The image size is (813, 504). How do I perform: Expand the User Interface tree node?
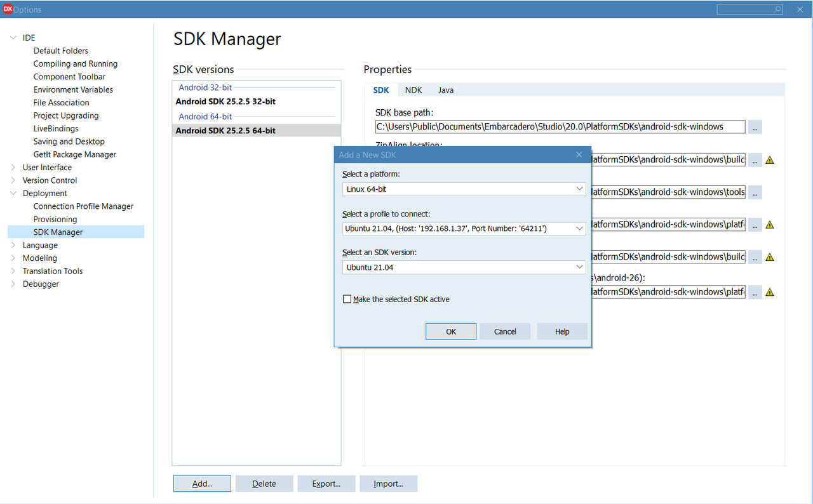pos(13,168)
